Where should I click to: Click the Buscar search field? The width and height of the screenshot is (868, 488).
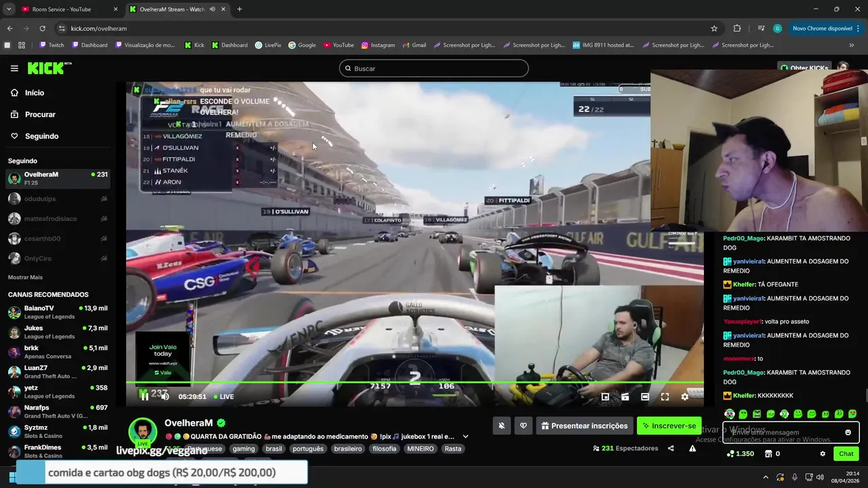434,68
